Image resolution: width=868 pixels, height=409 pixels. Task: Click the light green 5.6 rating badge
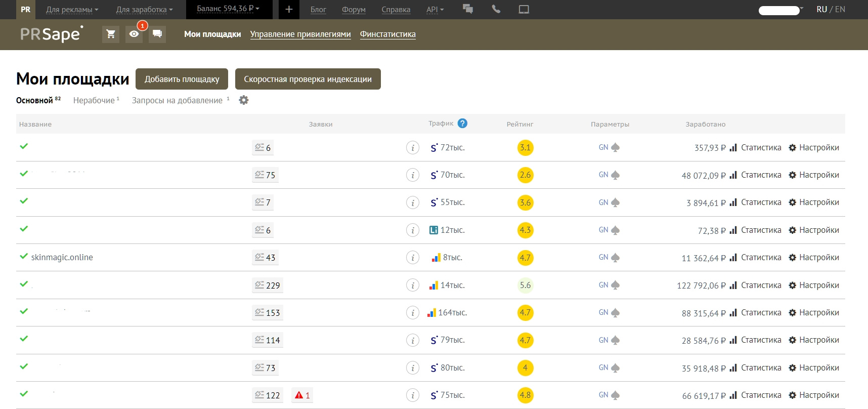[525, 285]
